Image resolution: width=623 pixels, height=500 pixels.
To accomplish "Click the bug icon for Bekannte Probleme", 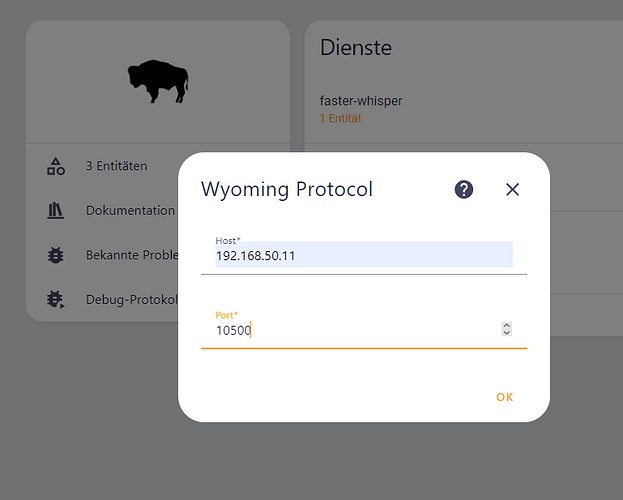I will pos(56,255).
